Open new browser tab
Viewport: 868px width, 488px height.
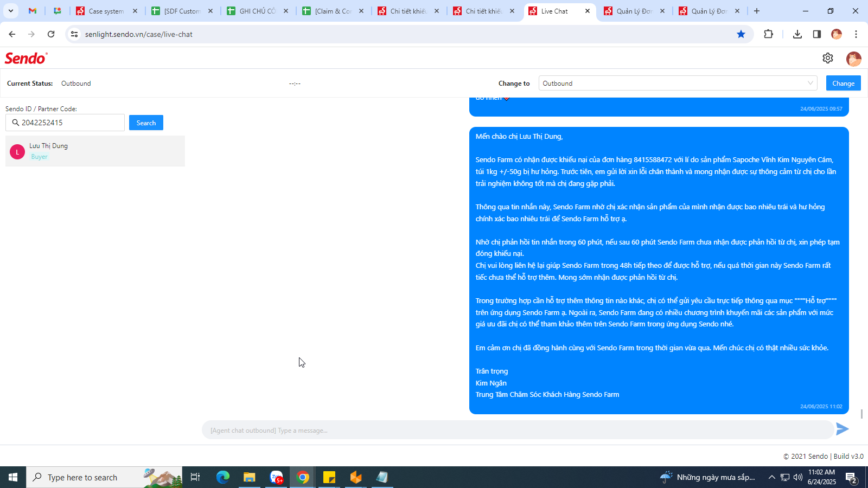[757, 11]
